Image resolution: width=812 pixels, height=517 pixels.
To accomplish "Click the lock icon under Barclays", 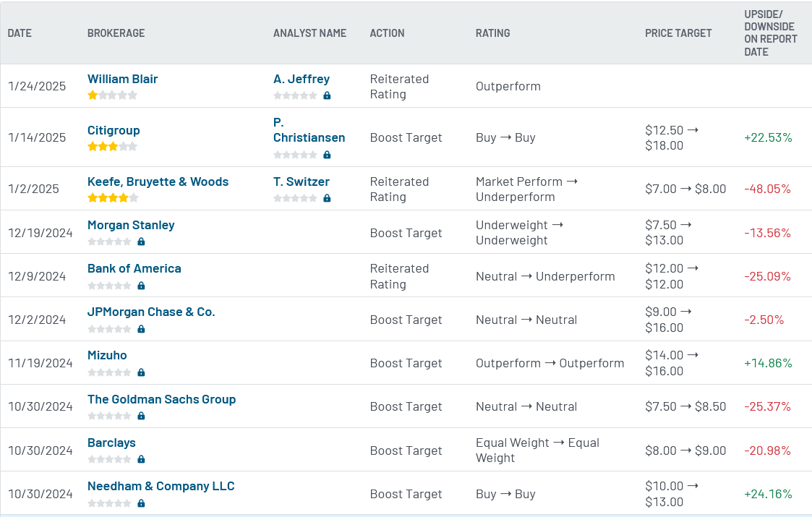I will coord(141,459).
